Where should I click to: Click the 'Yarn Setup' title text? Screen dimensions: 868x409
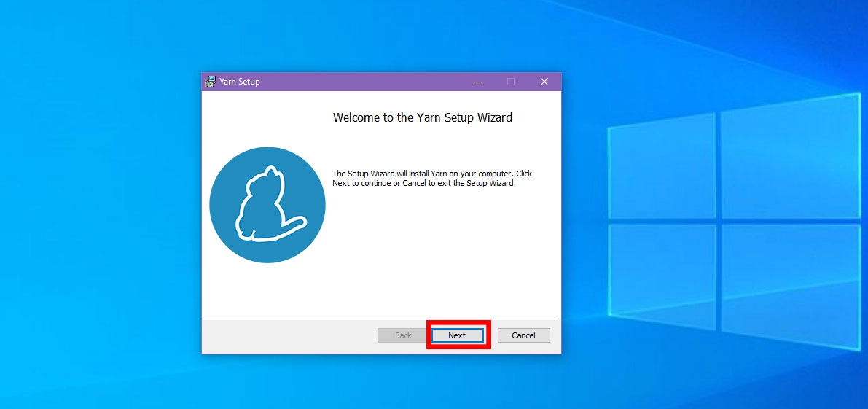pyautogui.click(x=240, y=82)
